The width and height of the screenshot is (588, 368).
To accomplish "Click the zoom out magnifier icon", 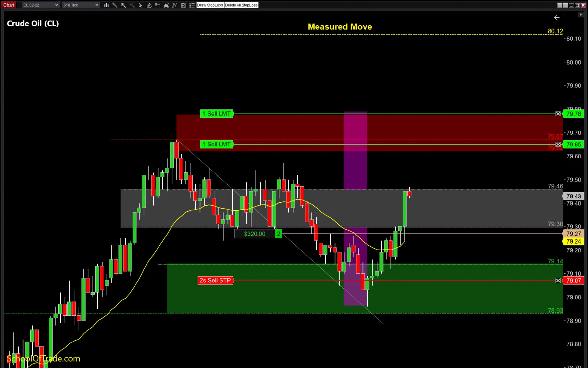I will (x=132, y=5).
